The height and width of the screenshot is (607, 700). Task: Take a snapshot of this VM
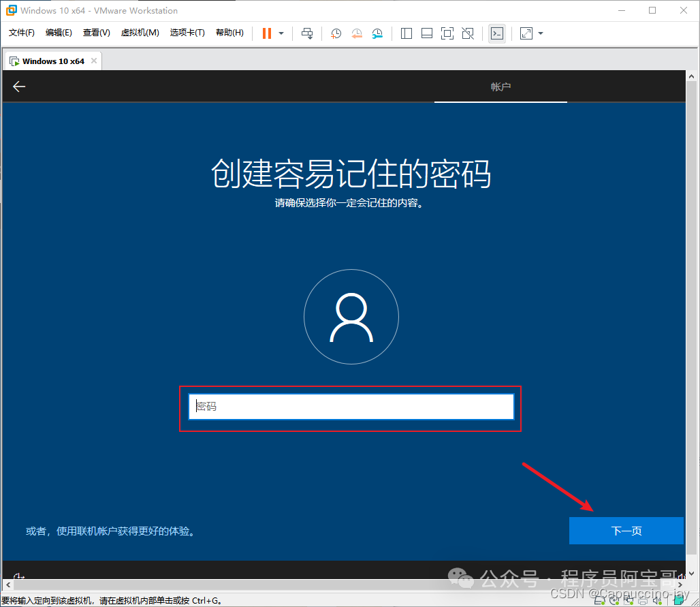tap(336, 33)
